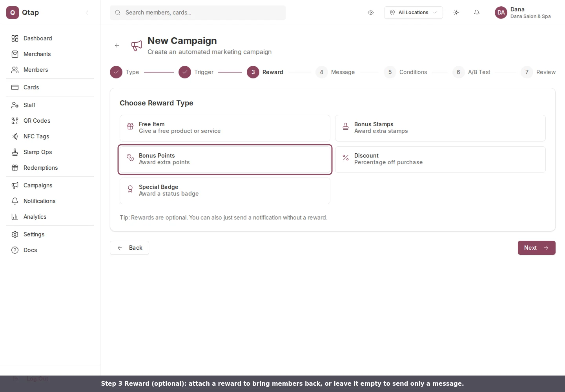Image resolution: width=565 pixels, height=392 pixels.
Task: Go to Stamp Ops
Action: [50, 152]
